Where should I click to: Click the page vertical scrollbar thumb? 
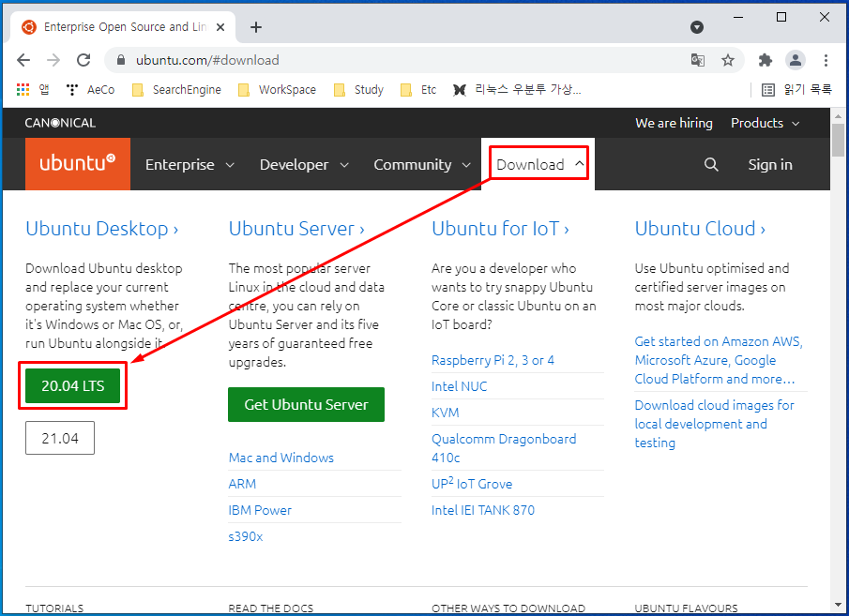coord(838,140)
